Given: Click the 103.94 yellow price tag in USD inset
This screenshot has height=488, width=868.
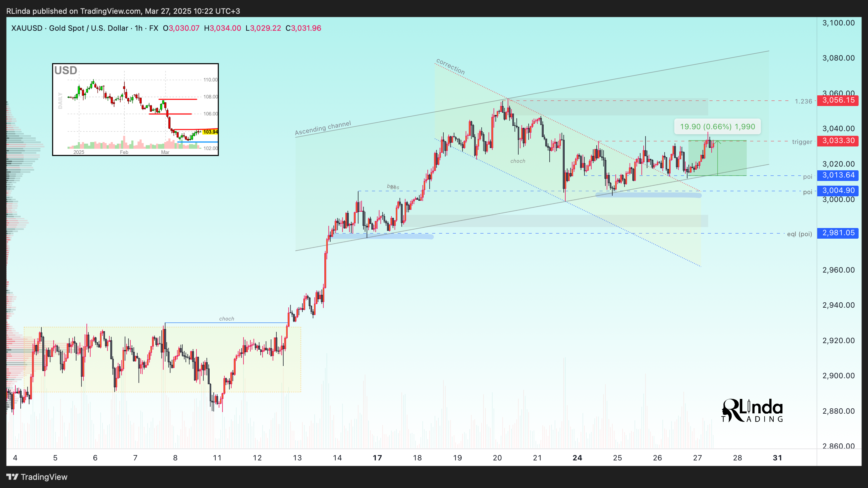Looking at the screenshot, I should pos(210,132).
